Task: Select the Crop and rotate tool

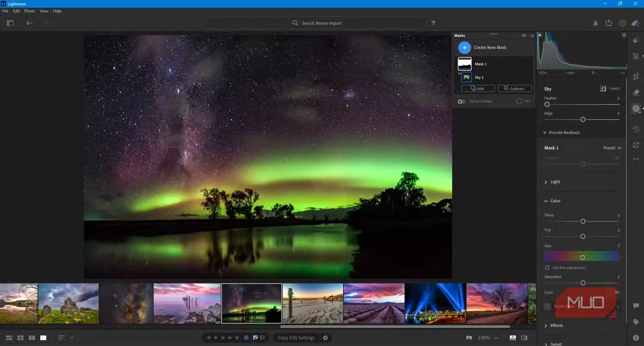Action: pos(636,76)
